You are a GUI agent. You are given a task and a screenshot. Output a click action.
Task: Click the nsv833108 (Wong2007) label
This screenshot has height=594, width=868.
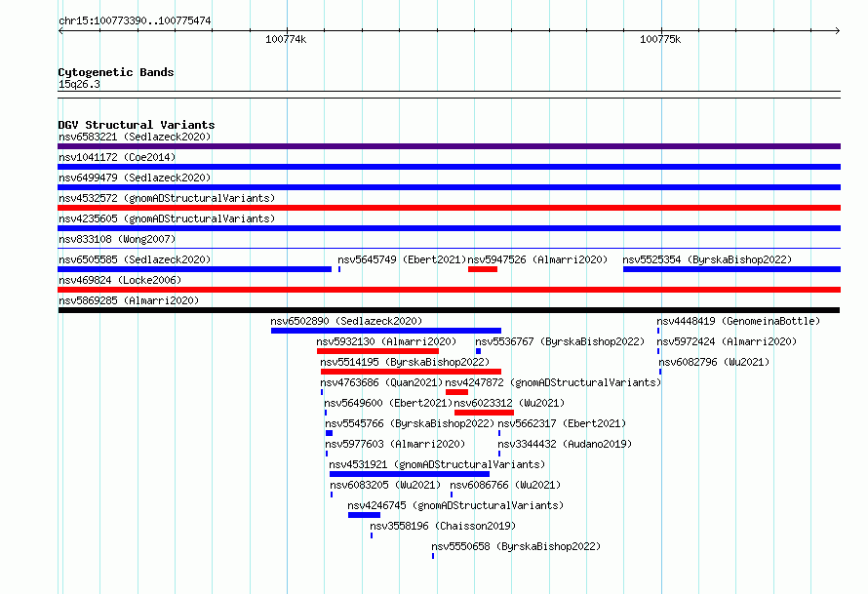pos(117,239)
